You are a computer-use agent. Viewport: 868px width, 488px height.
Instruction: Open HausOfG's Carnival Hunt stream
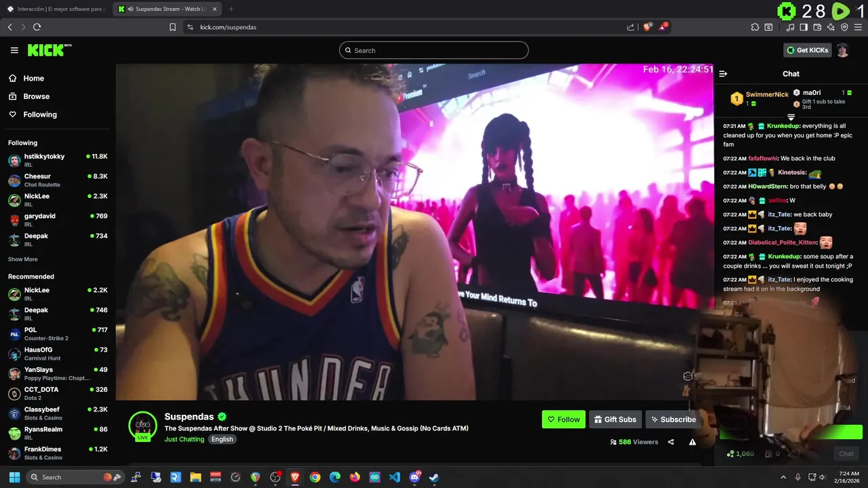coord(58,354)
